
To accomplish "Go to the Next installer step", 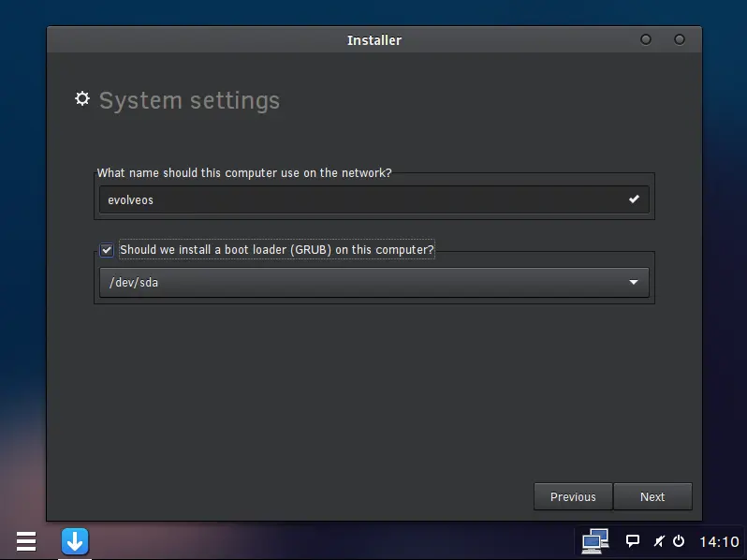I will [x=652, y=496].
